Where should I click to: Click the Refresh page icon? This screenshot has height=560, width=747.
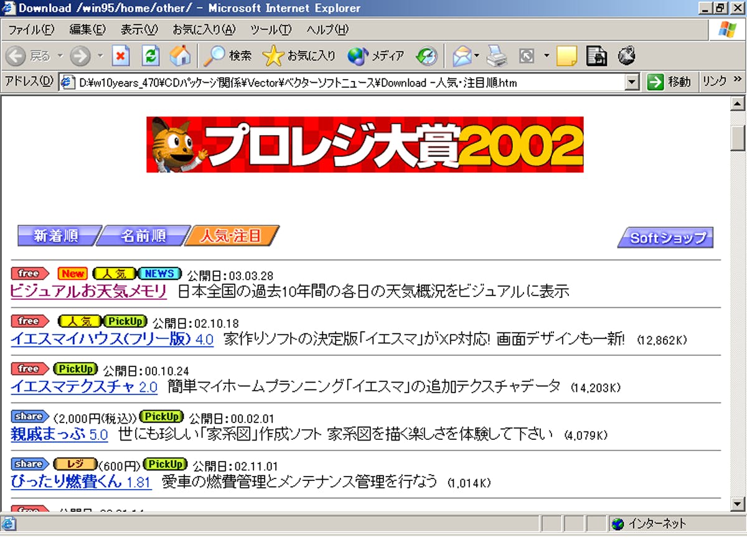151,57
